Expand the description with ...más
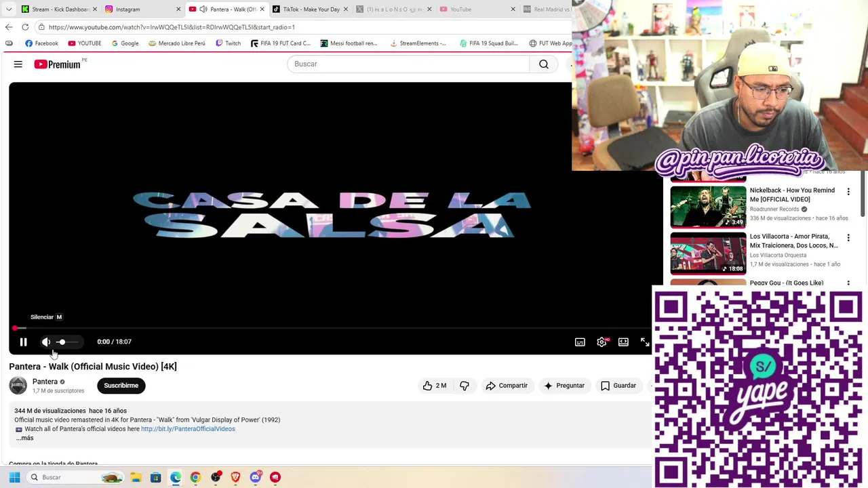This screenshot has width=868, height=488. [24, 438]
